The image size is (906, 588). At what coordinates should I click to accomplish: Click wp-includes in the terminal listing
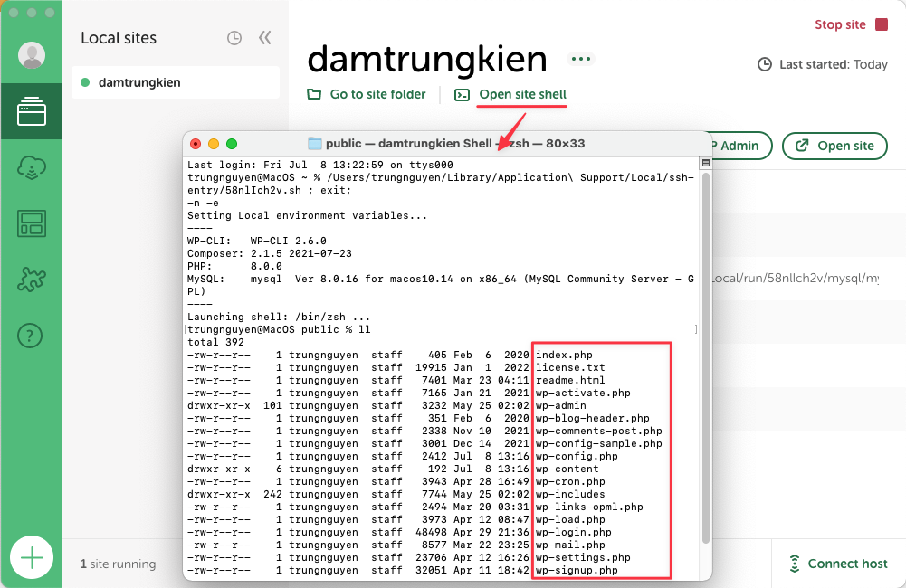(x=570, y=495)
